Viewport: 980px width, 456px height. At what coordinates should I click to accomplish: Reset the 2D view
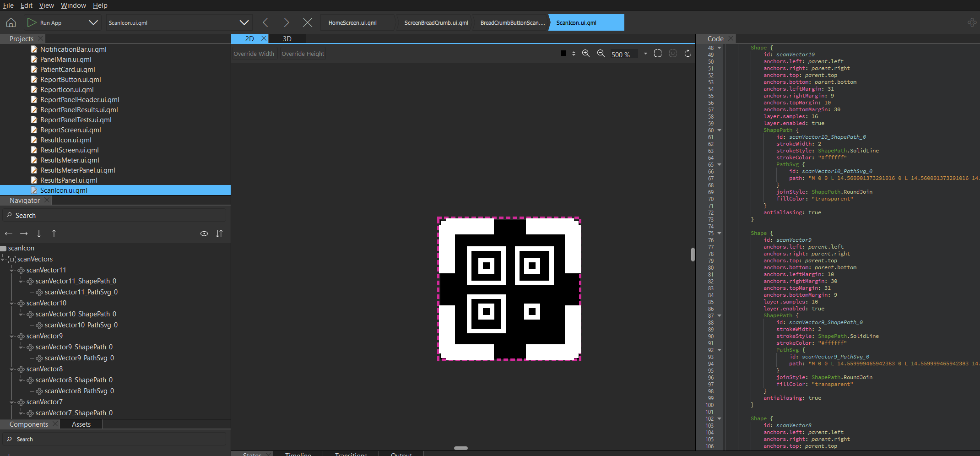click(x=688, y=54)
